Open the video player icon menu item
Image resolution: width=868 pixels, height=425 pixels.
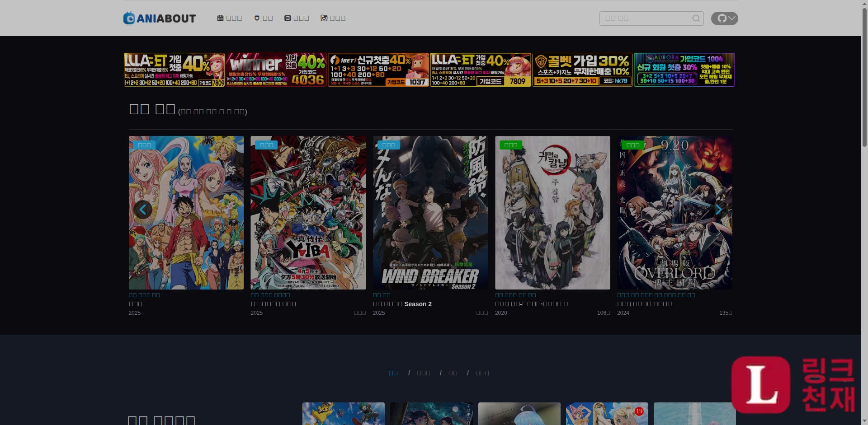[297, 18]
